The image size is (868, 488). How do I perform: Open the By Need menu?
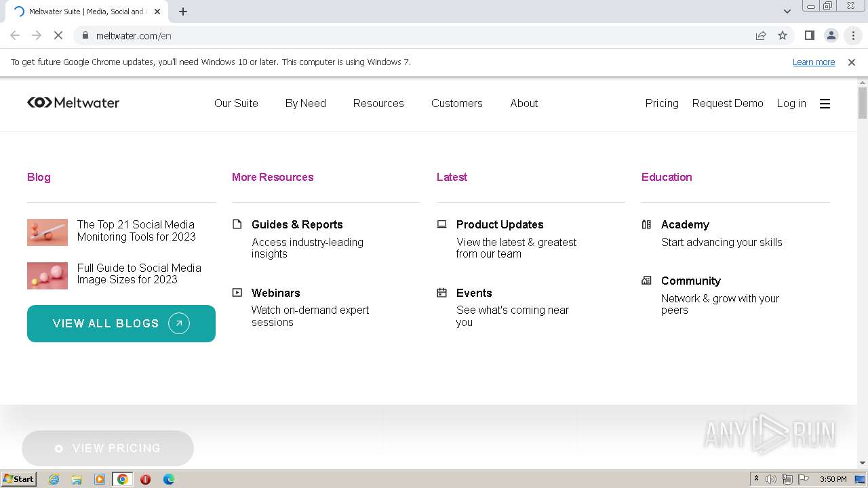pos(306,103)
